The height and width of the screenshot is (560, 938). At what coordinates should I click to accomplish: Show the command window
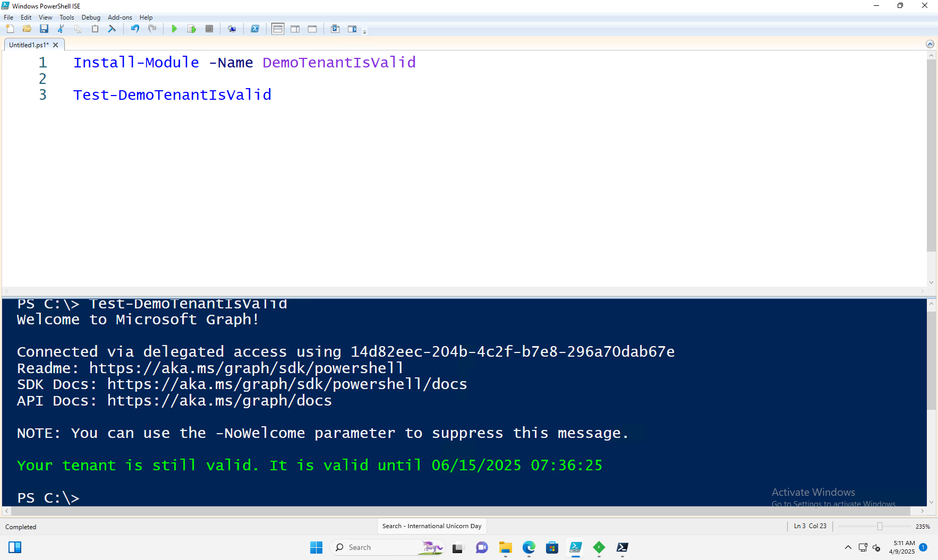(335, 29)
